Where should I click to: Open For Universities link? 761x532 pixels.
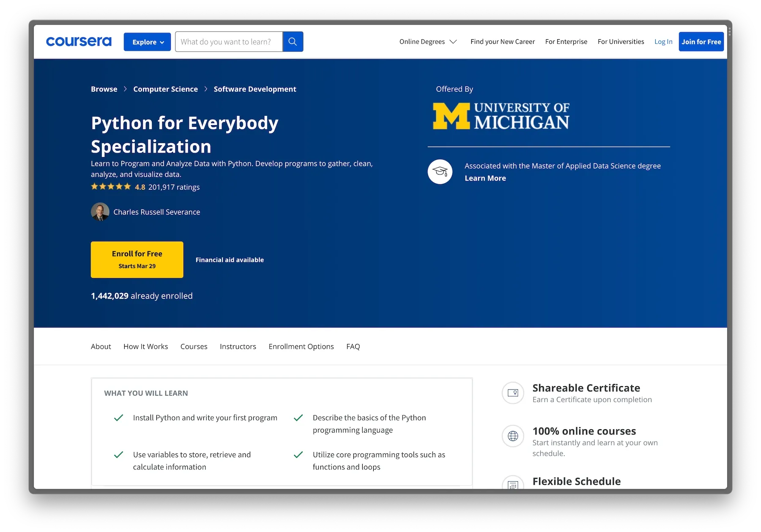[621, 41]
